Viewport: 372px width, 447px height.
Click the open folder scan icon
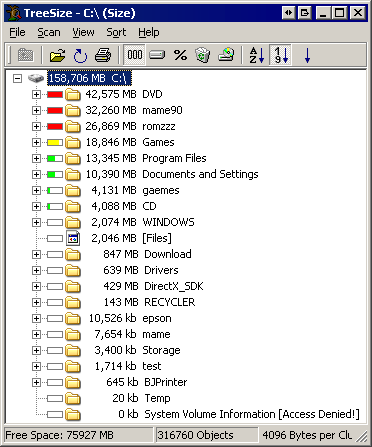[x=57, y=55]
